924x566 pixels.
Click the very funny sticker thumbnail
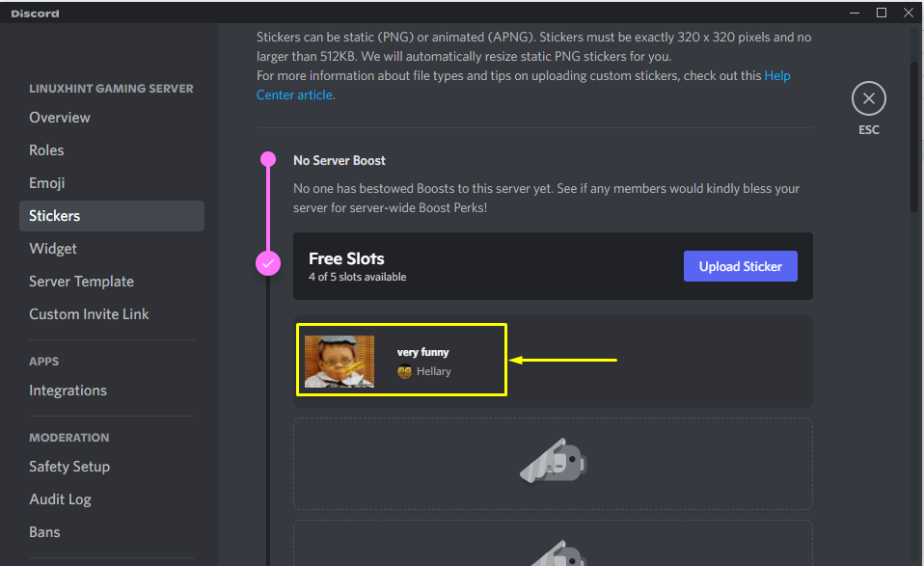point(340,362)
